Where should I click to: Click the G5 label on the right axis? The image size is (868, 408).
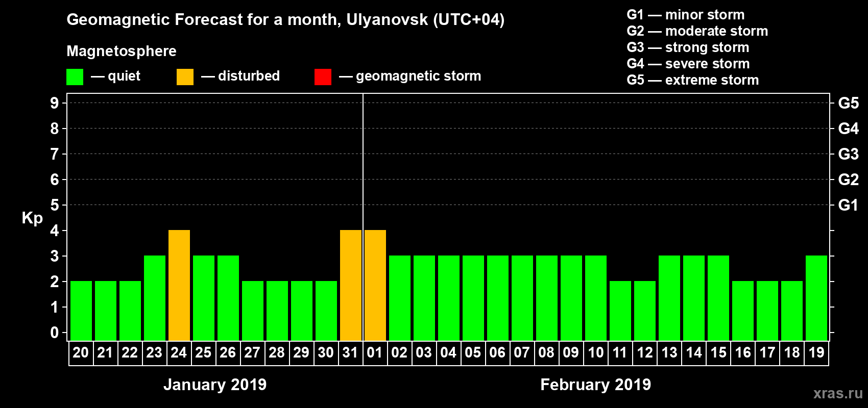click(849, 103)
